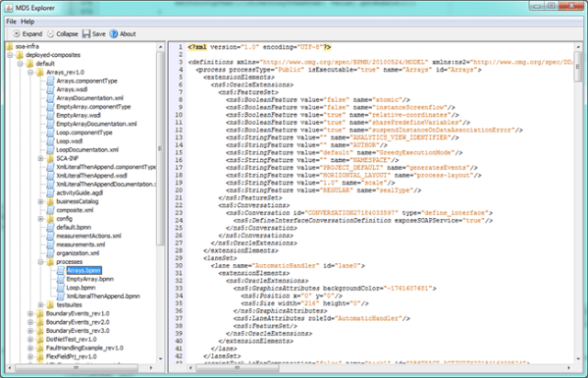Expand the FaultHandlingExample_rev1.0 node
The width and height of the screenshot is (588, 378).
(x=30, y=349)
